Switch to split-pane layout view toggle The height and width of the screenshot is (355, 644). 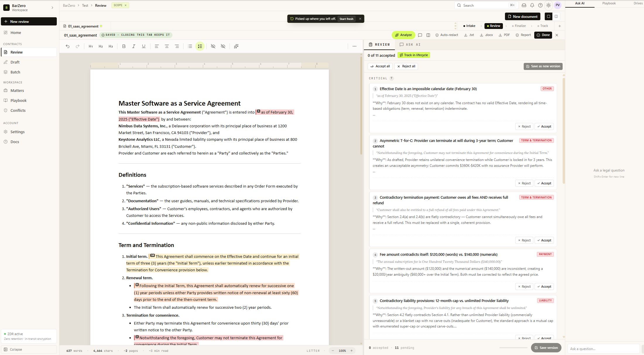point(556,16)
